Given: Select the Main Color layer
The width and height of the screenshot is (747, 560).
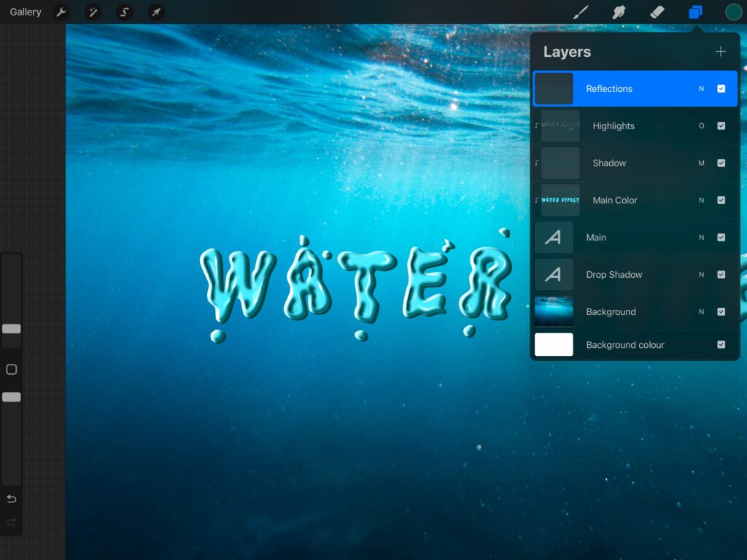Looking at the screenshot, I should pyautogui.click(x=615, y=201).
